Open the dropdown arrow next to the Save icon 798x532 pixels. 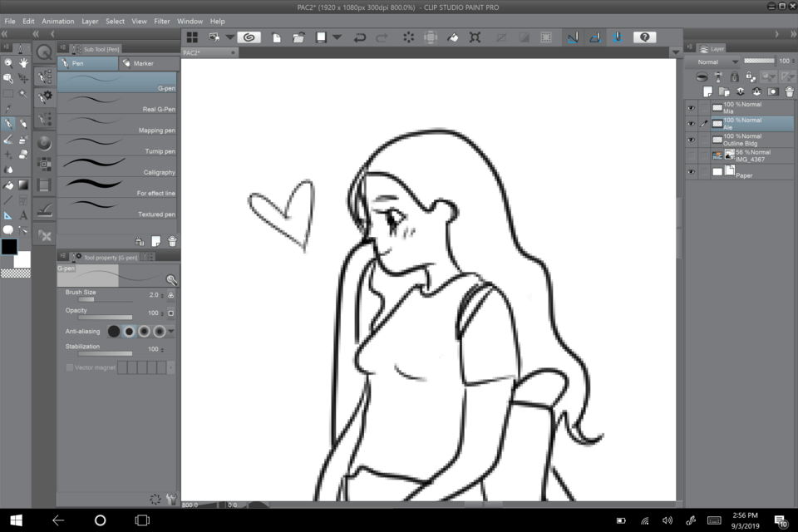(x=337, y=37)
